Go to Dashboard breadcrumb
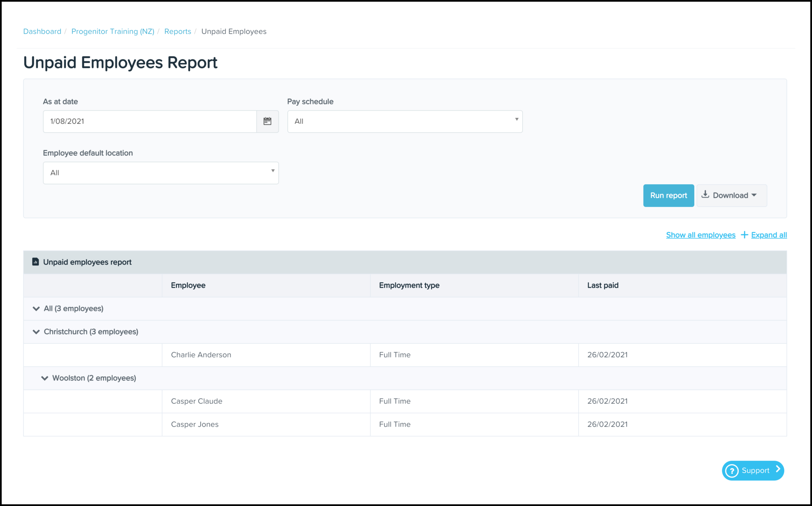 pyautogui.click(x=42, y=31)
